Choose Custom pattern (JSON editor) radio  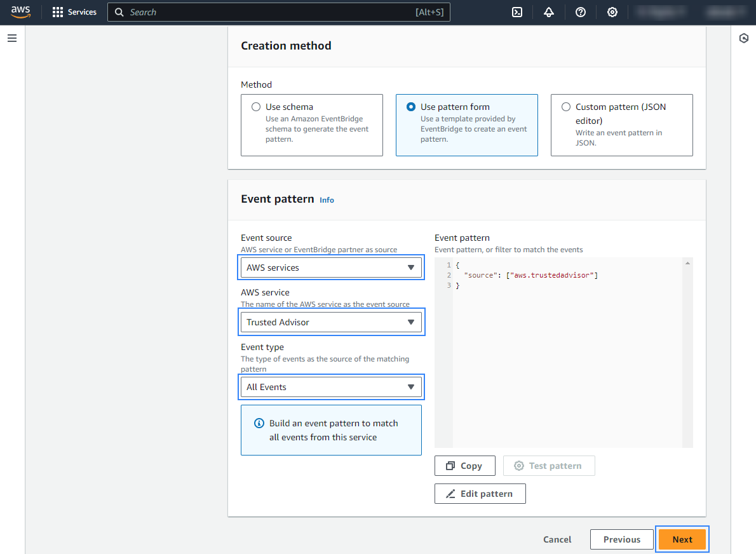(x=566, y=107)
